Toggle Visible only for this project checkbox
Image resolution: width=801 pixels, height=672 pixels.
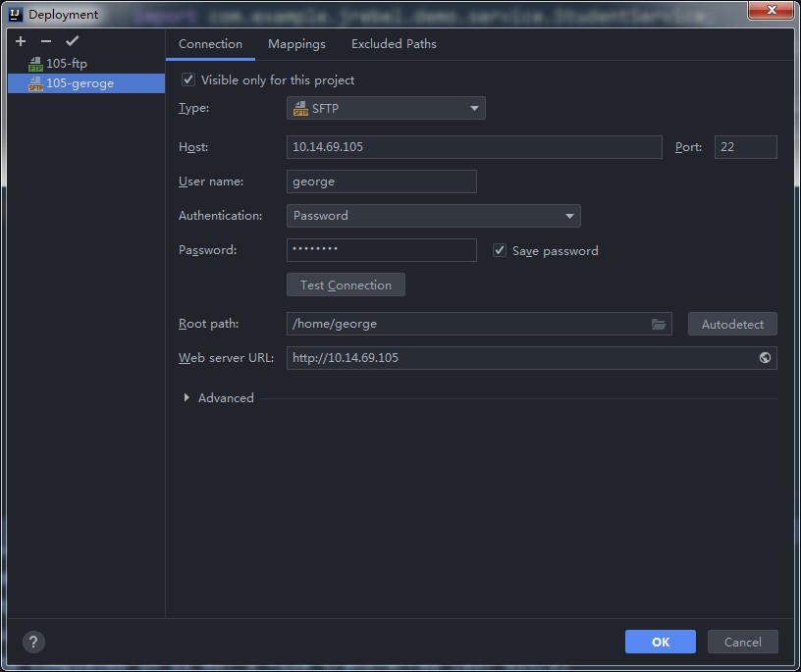point(188,79)
